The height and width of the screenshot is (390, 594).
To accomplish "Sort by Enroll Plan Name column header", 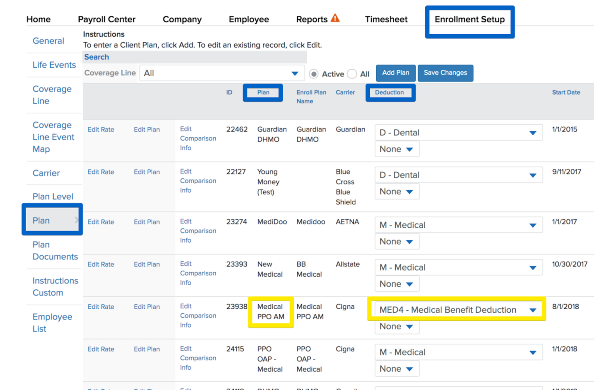I will coord(311,97).
